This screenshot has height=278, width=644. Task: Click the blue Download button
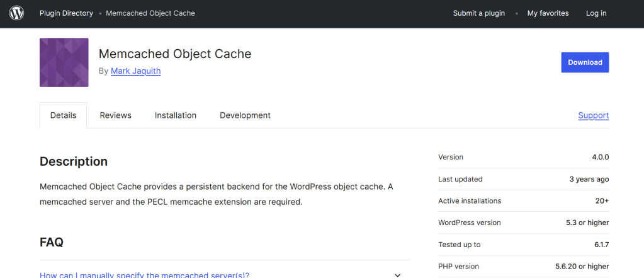tap(585, 62)
